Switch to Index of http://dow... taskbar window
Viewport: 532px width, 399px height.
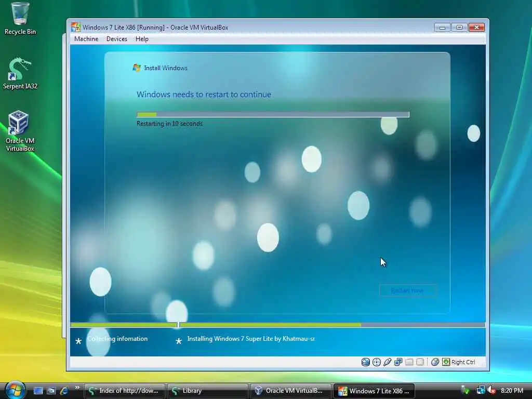point(125,391)
